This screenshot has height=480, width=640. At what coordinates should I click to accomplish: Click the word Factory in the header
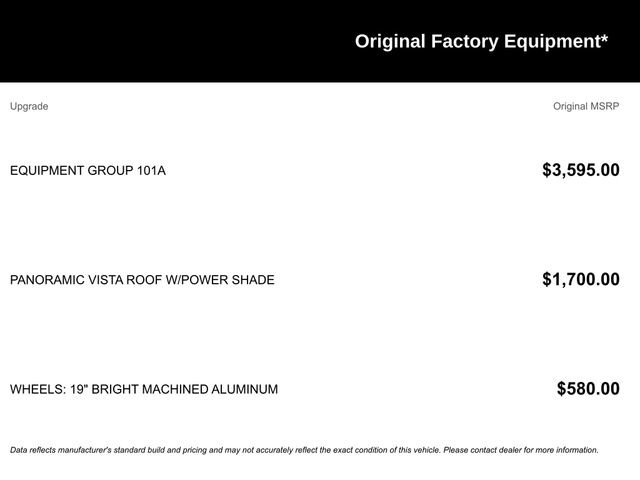464,42
